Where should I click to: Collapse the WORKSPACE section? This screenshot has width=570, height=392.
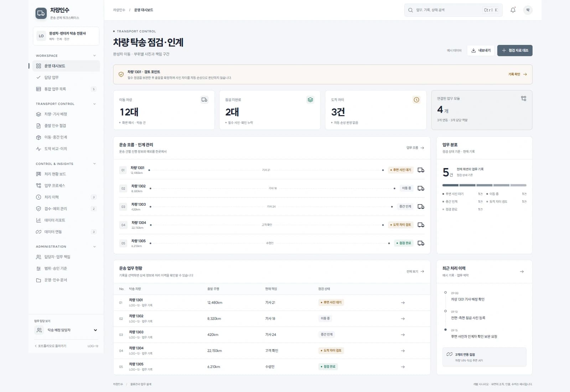[x=94, y=56]
